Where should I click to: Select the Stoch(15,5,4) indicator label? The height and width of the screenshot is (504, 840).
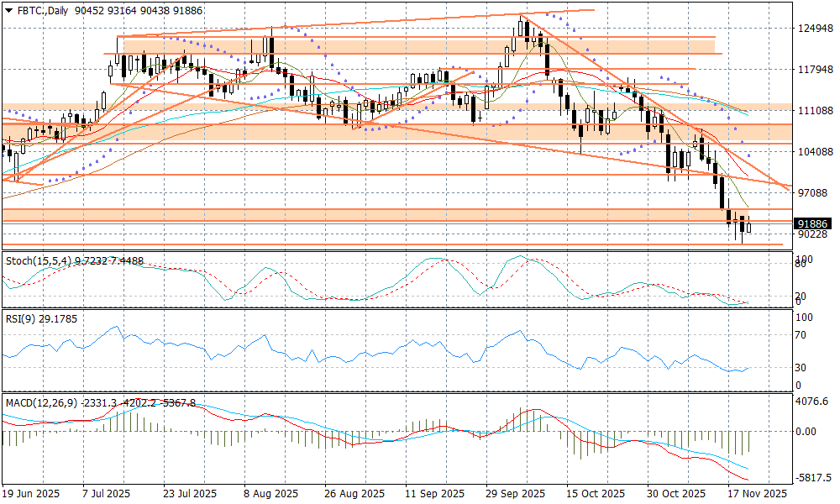pyautogui.click(x=40, y=261)
